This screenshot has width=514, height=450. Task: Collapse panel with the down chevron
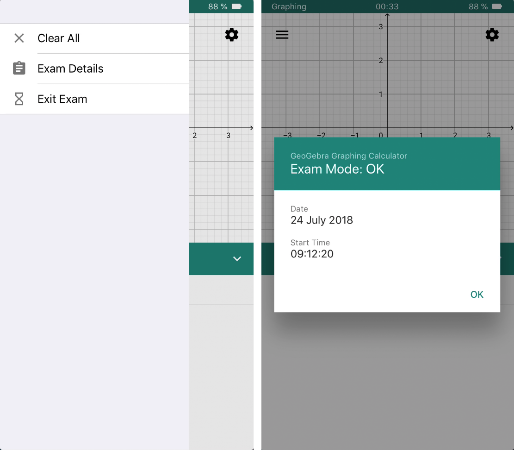pyautogui.click(x=237, y=259)
